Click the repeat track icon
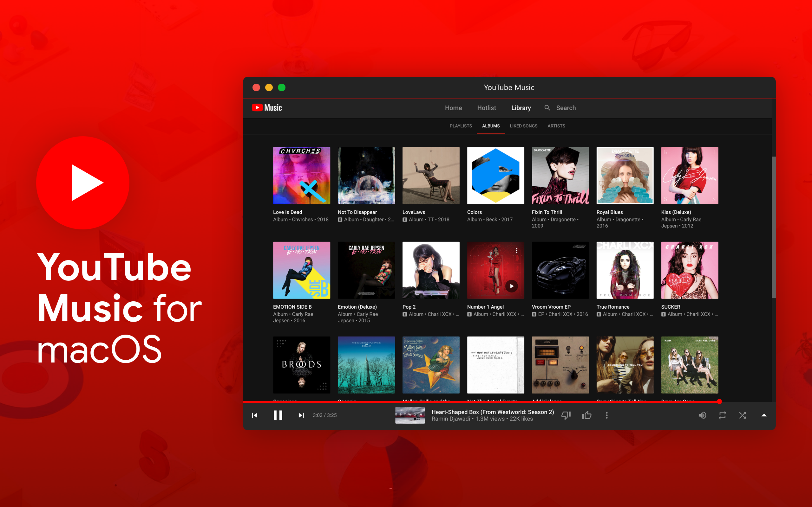The width and height of the screenshot is (812, 507). click(720, 415)
